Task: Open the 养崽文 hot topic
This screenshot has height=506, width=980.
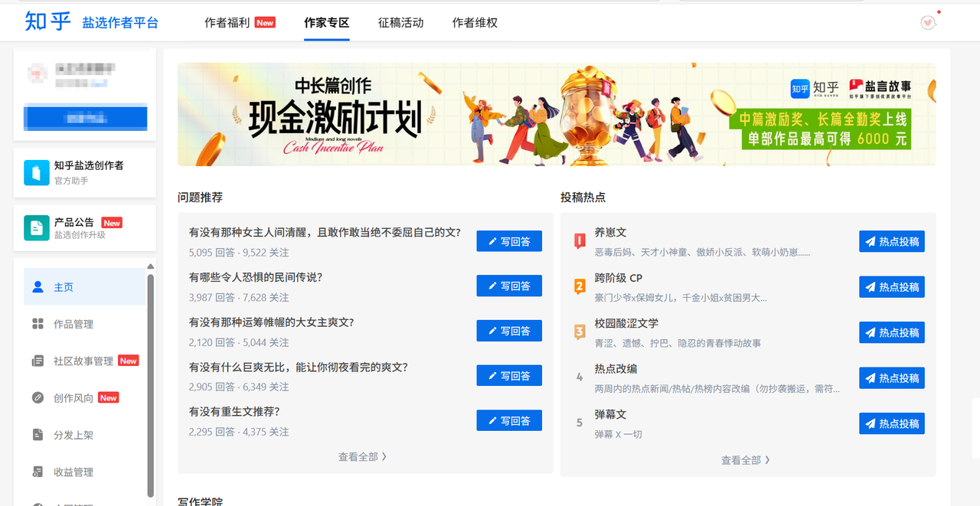Action: 610,232
